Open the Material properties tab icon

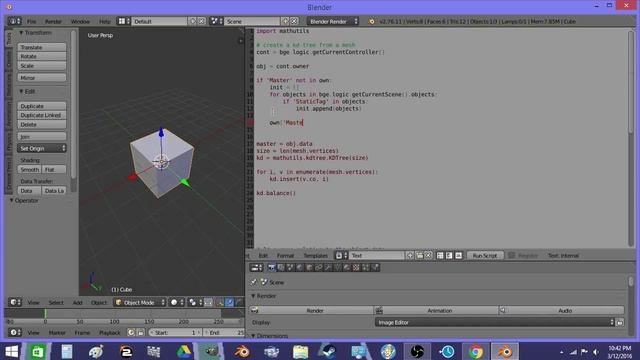[x=347, y=267]
